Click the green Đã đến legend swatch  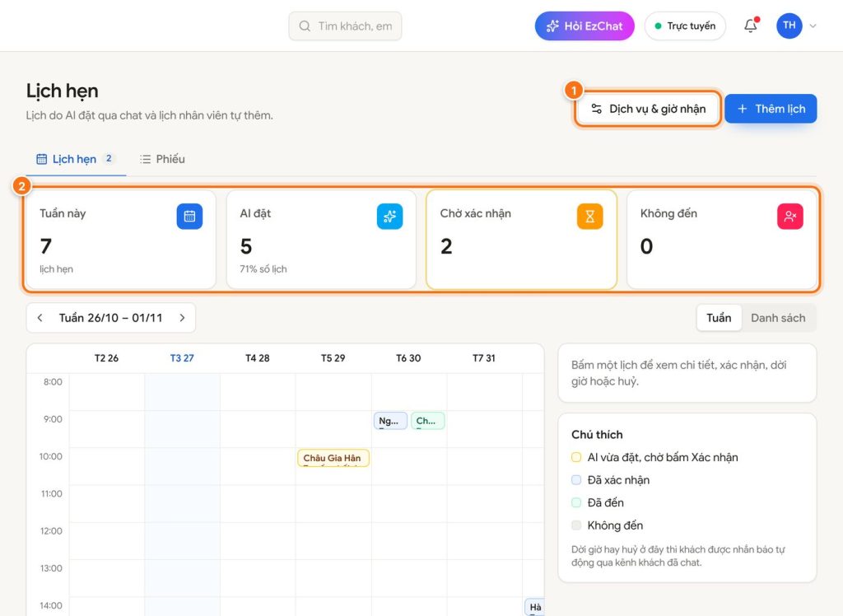[576, 502]
